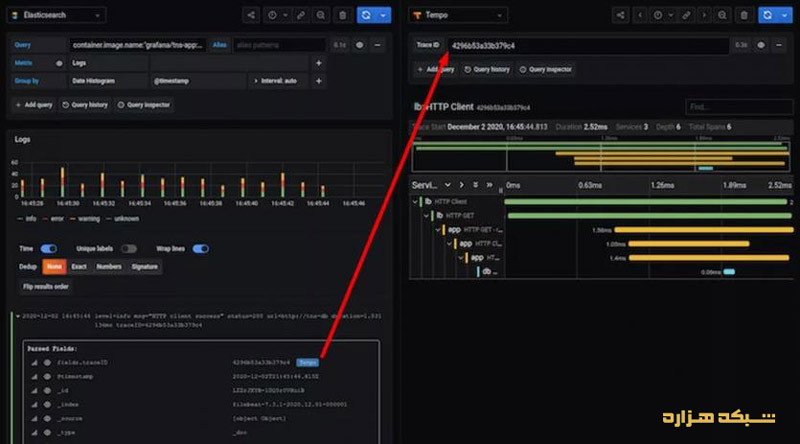Image resolution: width=800 pixels, height=444 pixels.
Task: Toggle the eye icon on the fields.traceID row
Action: coord(47,363)
